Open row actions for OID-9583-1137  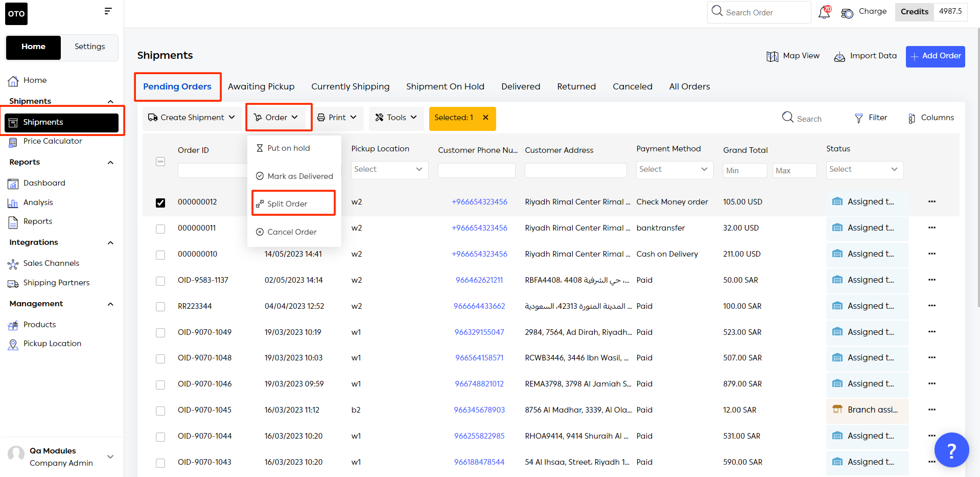[x=932, y=280]
